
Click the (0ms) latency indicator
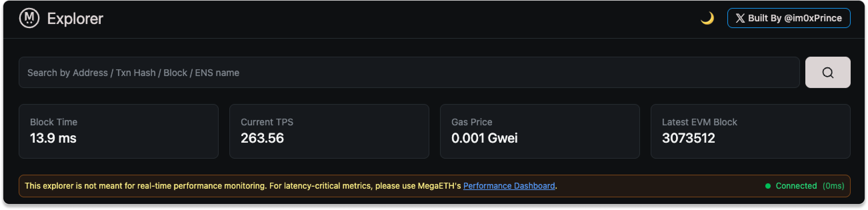[x=833, y=186]
